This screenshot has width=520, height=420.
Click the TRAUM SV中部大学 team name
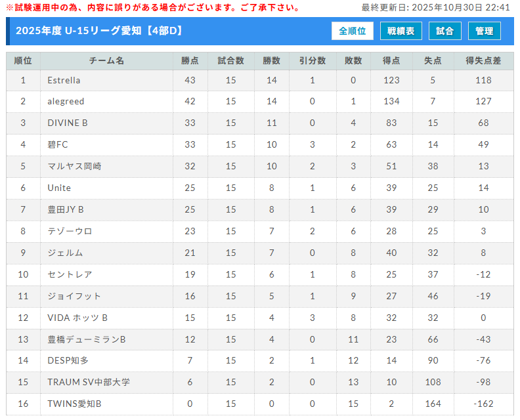(x=89, y=382)
